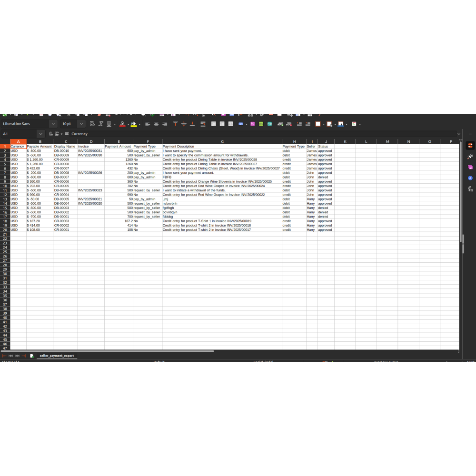Viewport: 476px width, 476px height.
Task: Open the font size dropdown
Action: [x=81, y=124]
